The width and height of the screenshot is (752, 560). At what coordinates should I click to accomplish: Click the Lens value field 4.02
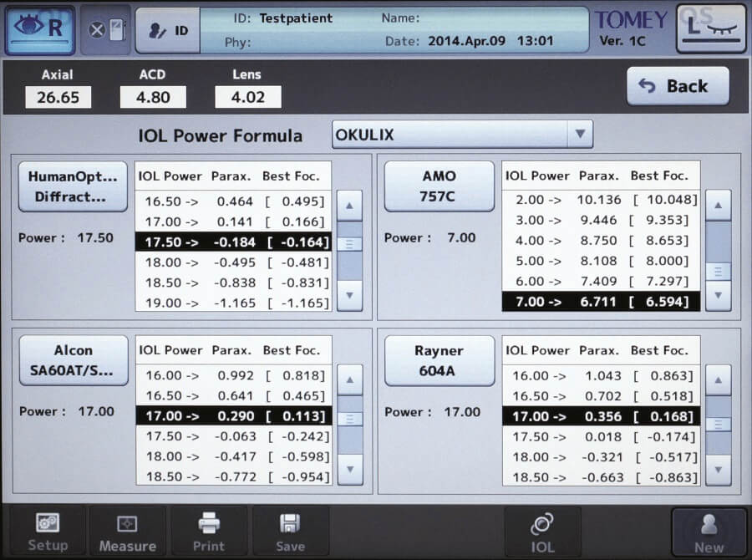pyautogui.click(x=248, y=97)
